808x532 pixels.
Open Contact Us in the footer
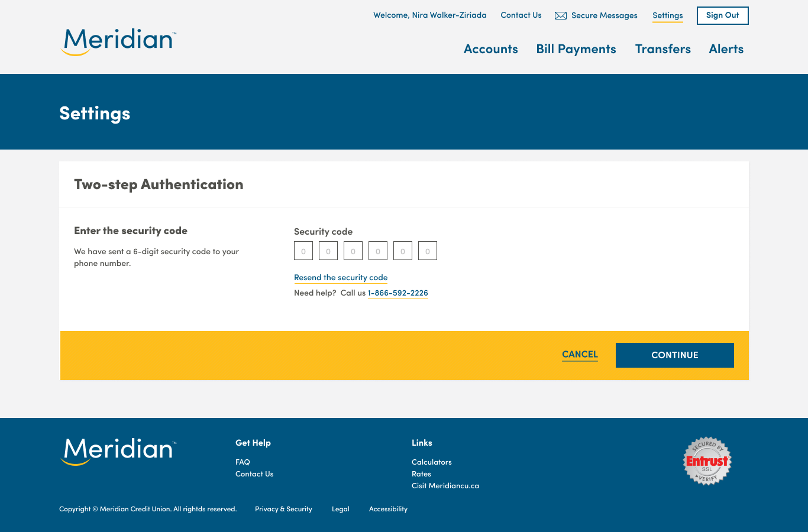254,474
